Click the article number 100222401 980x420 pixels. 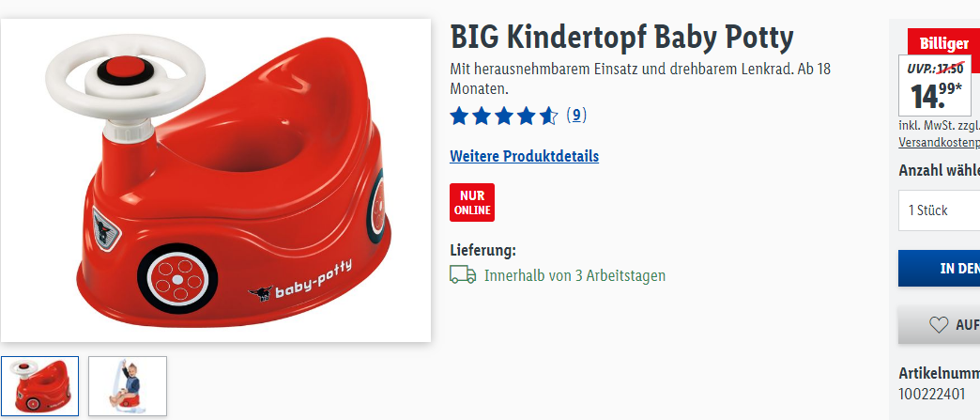point(932,395)
